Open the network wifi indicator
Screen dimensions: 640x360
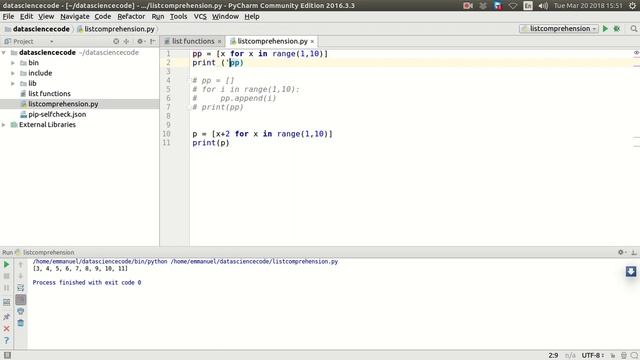[513, 6]
